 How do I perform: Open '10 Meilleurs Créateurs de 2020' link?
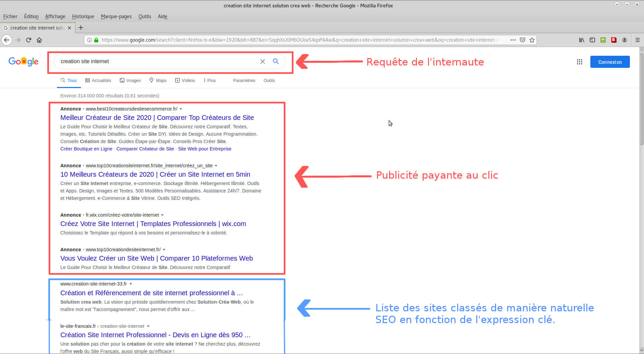155,174
